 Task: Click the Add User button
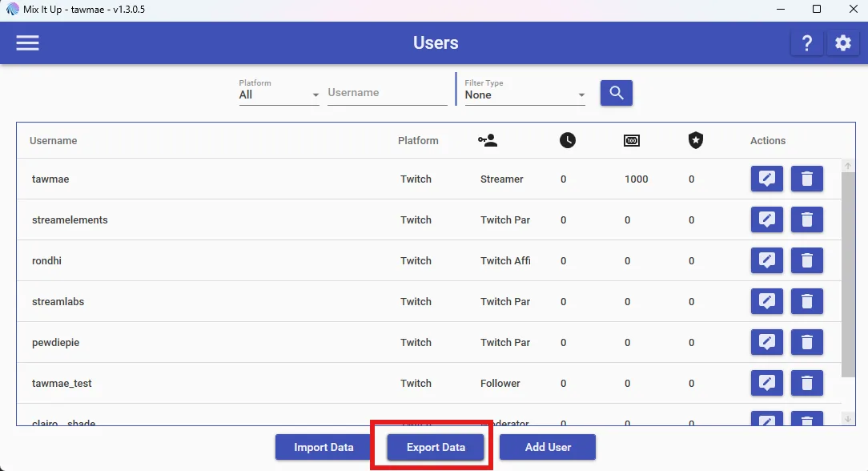click(x=548, y=447)
